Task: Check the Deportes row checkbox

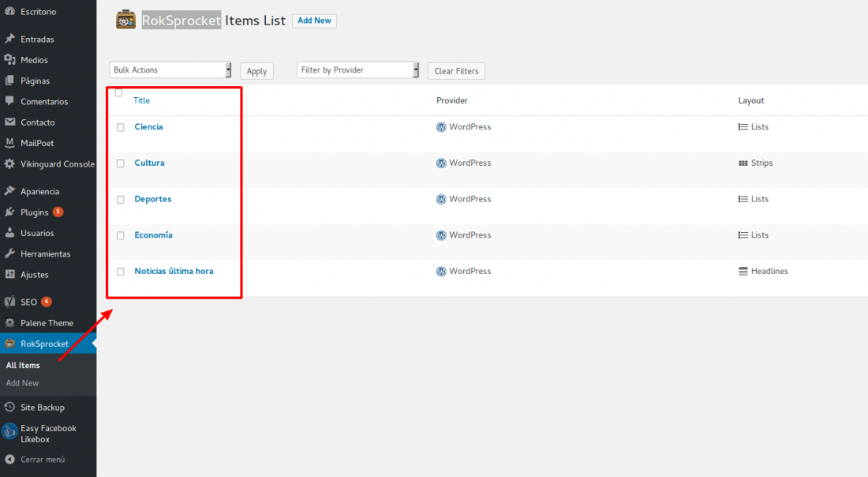Action: (121, 200)
